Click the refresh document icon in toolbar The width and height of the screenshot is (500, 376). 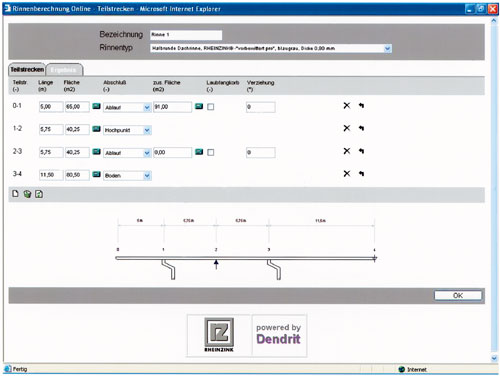coord(39,194)
